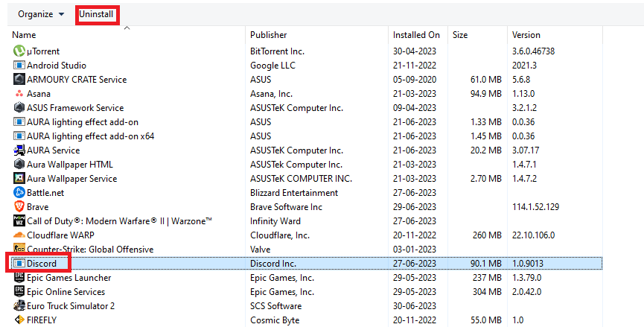Select the Asana icon in the list

pos(19,94)
